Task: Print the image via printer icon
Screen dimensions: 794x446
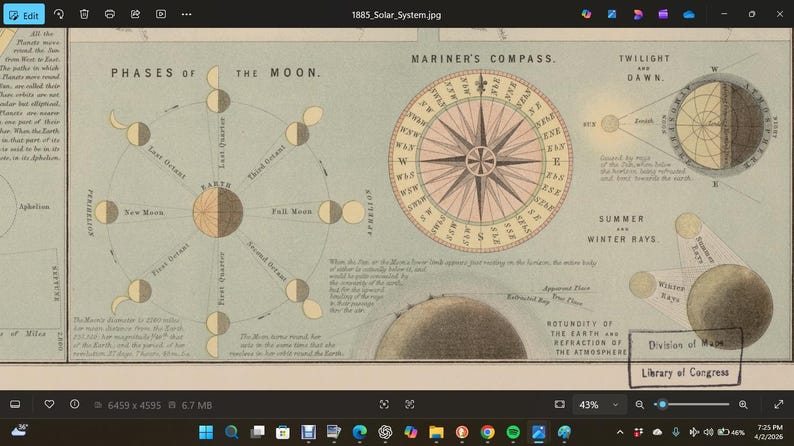Action: pos(110,14)
